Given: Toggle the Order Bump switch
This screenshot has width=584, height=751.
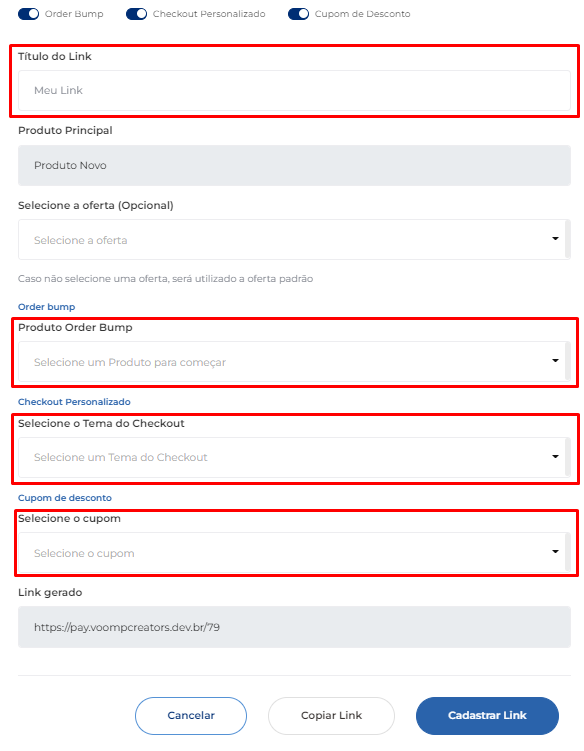Looking at the screenshot, I should [28, 14].
